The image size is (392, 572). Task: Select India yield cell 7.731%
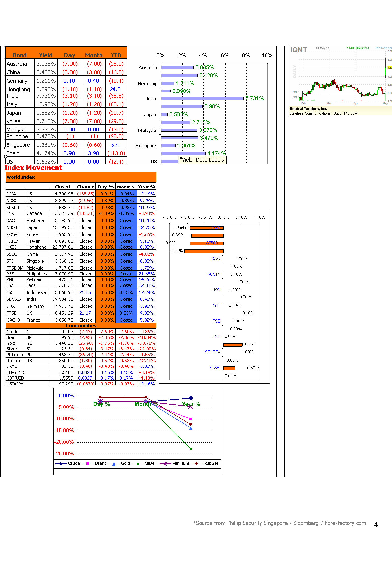[x=46, y=96]
